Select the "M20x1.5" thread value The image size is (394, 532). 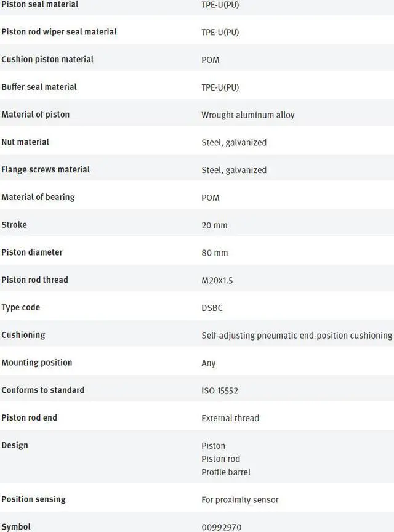point(217,281)
